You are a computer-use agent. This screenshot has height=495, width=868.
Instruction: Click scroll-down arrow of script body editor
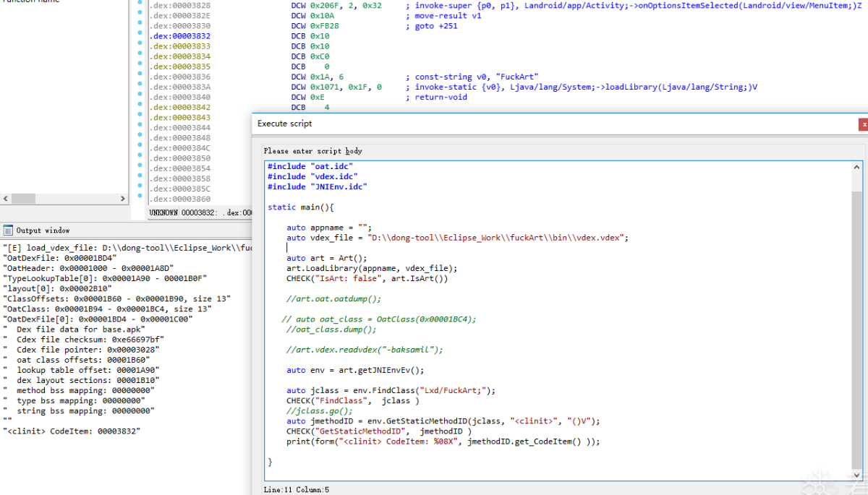point(857,475)
